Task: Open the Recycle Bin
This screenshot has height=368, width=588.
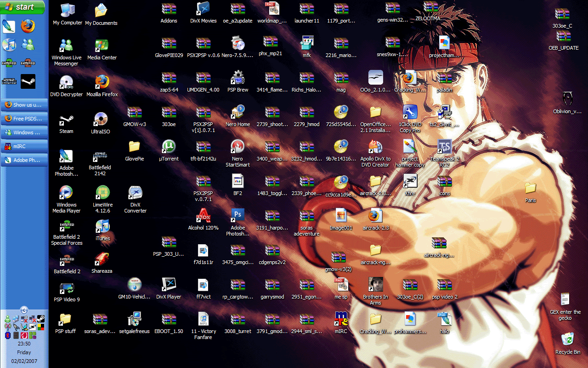Action: [x=568, y=343]
